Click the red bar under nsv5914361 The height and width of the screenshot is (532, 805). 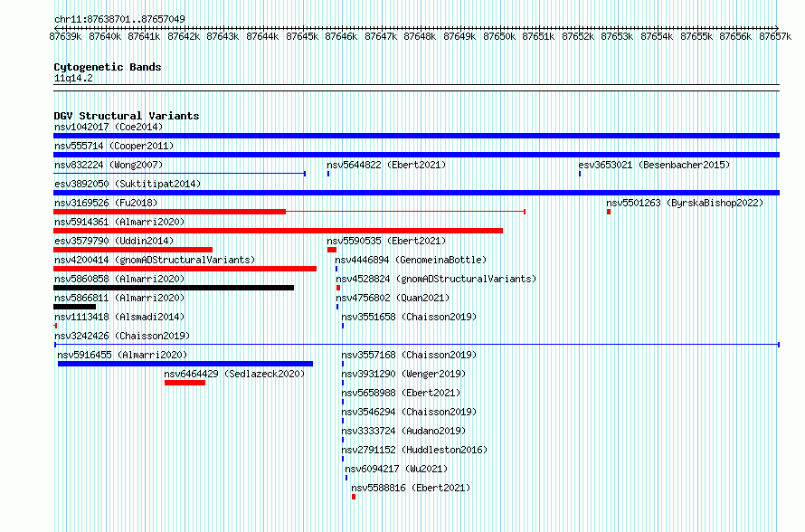[x=278, y=231]
